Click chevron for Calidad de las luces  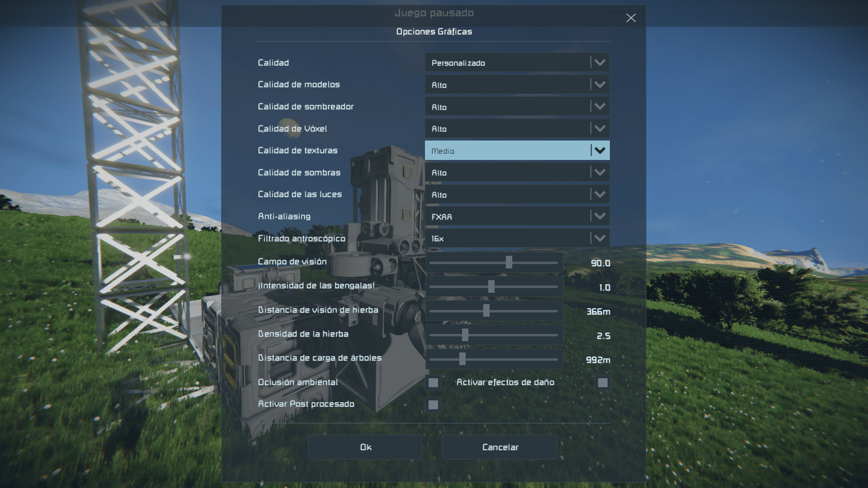click(599, 194)
